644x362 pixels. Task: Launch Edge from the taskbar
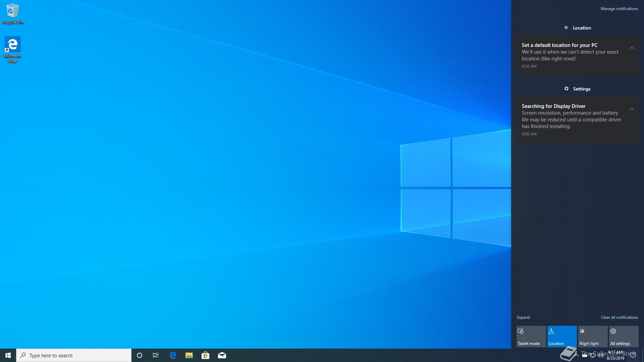(x=173, y=355)
